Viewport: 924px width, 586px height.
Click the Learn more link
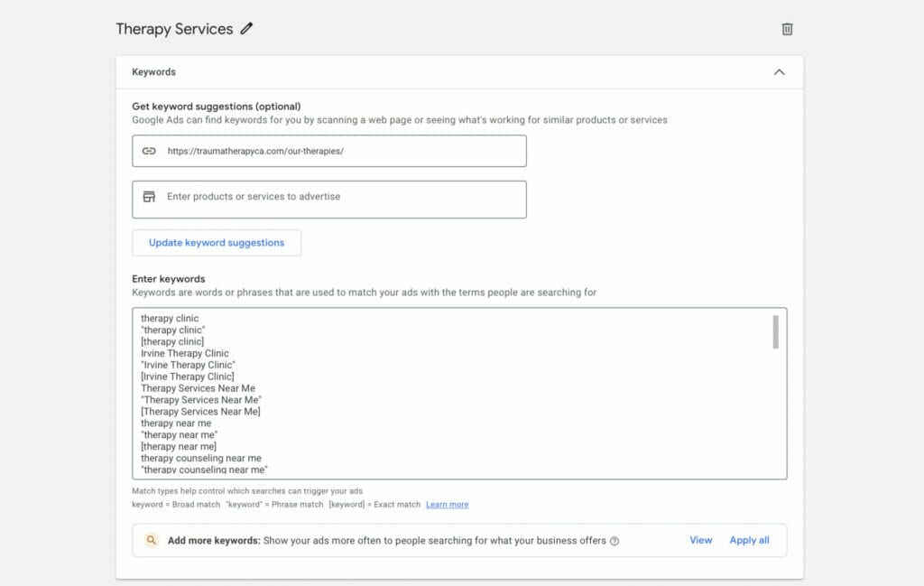pyautogui.click(x=447, y=505)
